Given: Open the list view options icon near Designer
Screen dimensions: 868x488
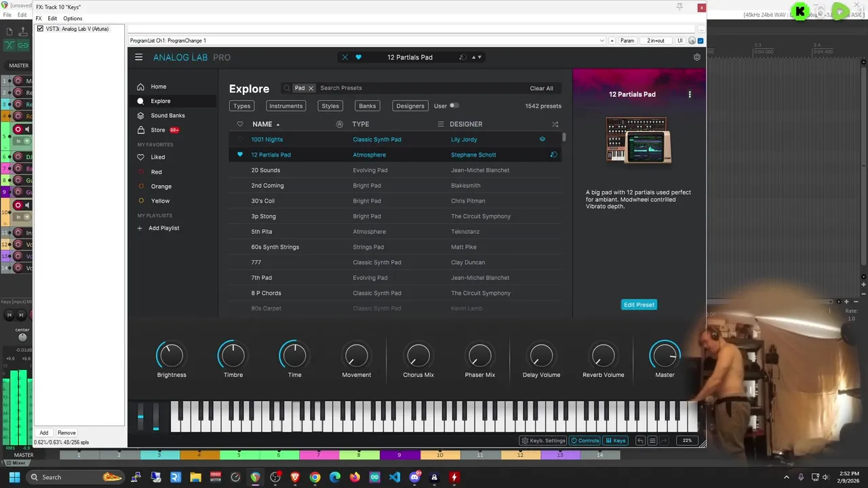Looking at the screenshot, I should [440, 125].
